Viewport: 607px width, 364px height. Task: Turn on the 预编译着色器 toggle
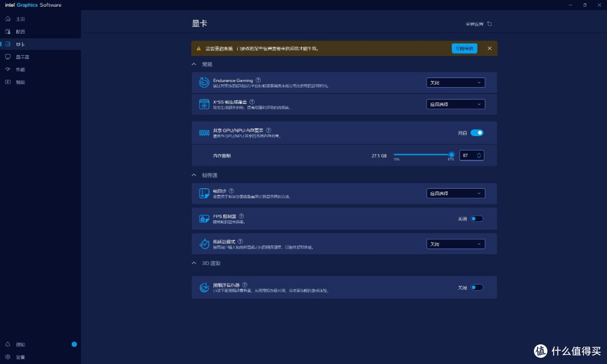pos(477,288)
